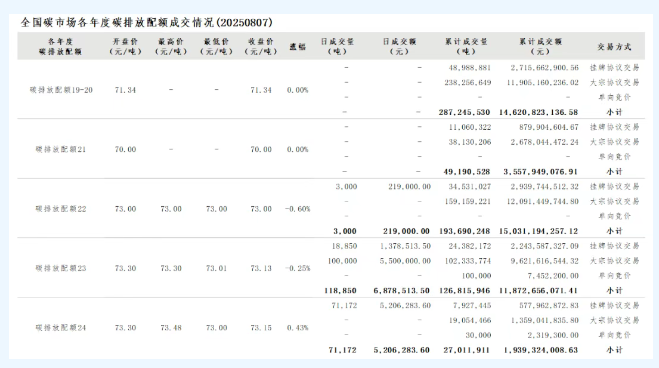
Task: Click subtotal amount 11,872,656,071.41
Action: click(x=538, y=291)
